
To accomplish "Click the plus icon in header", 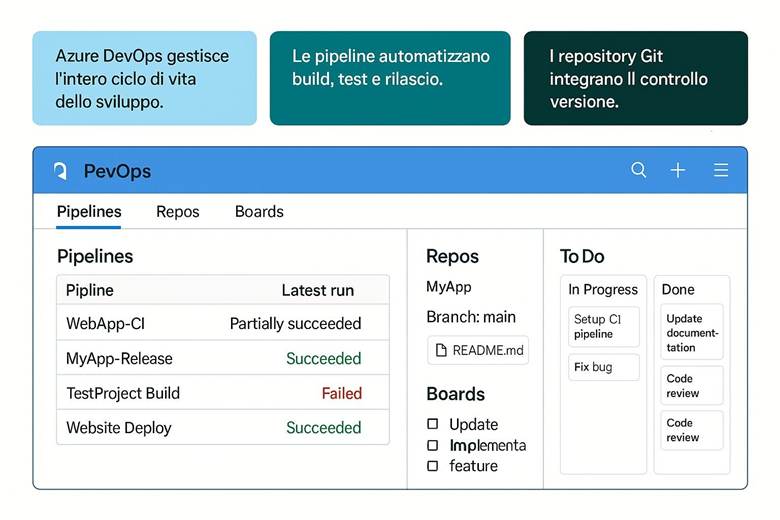I will click(x=678, y=171).
